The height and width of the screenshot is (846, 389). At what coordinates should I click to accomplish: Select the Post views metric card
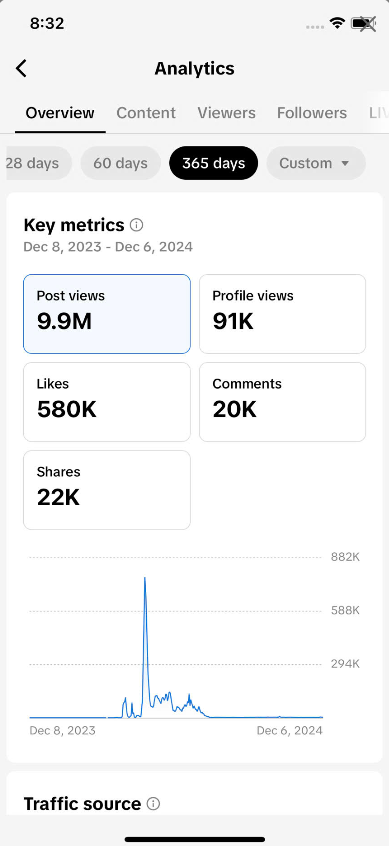click(x=107, y=313)
